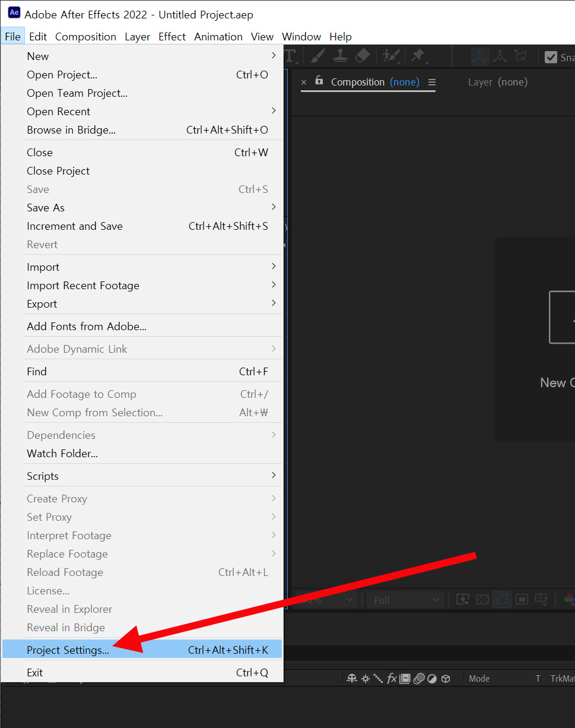The image size is (575, 728).
Task: Select the Eraser tool
Action: pyautogui.click(x=362, y=56)
